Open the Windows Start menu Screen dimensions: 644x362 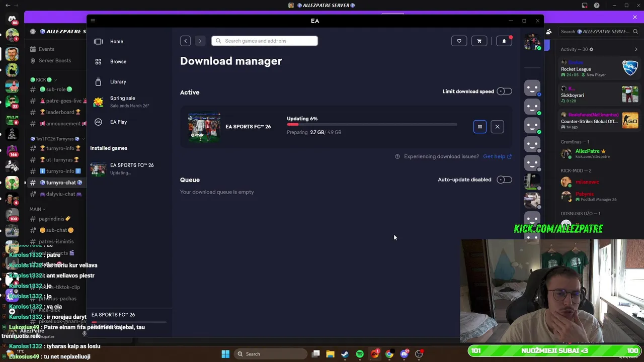click(x=225, y=354)
